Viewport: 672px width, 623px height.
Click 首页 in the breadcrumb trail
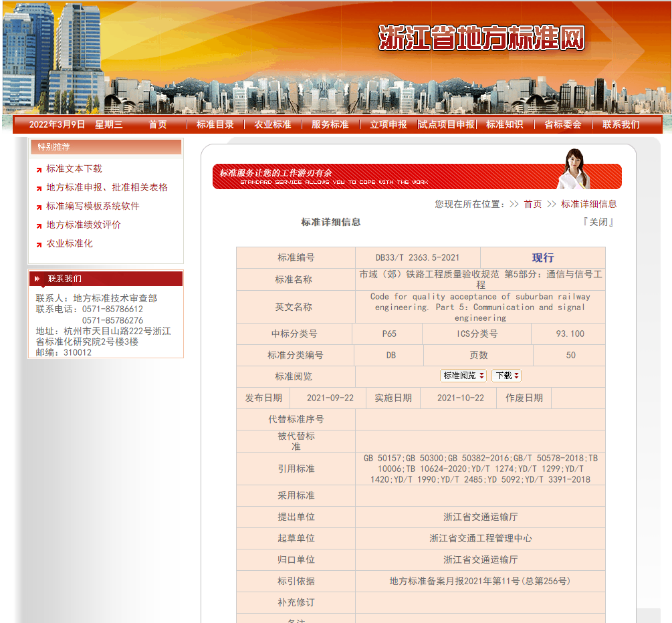pos(533,204)
